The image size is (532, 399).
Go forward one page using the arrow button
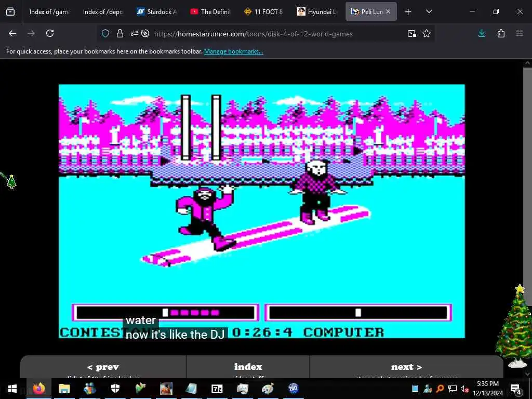pos(31,33)
